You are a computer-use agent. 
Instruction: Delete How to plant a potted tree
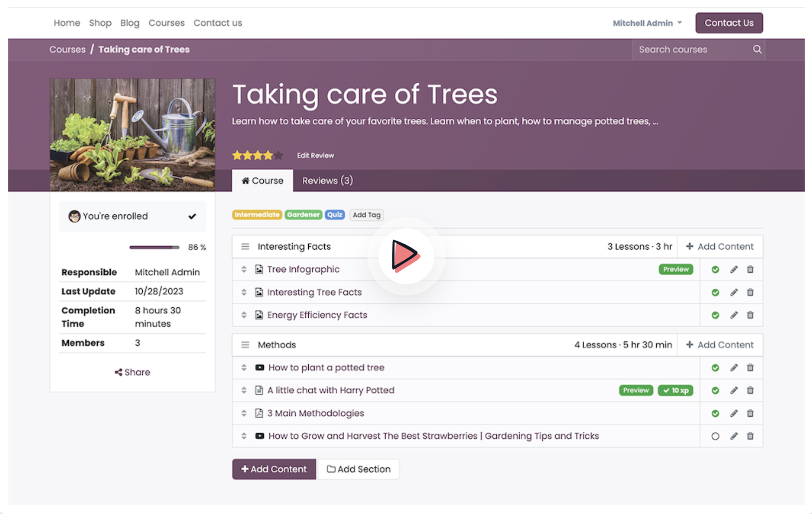pyautogui.click(x=750, y=368)
